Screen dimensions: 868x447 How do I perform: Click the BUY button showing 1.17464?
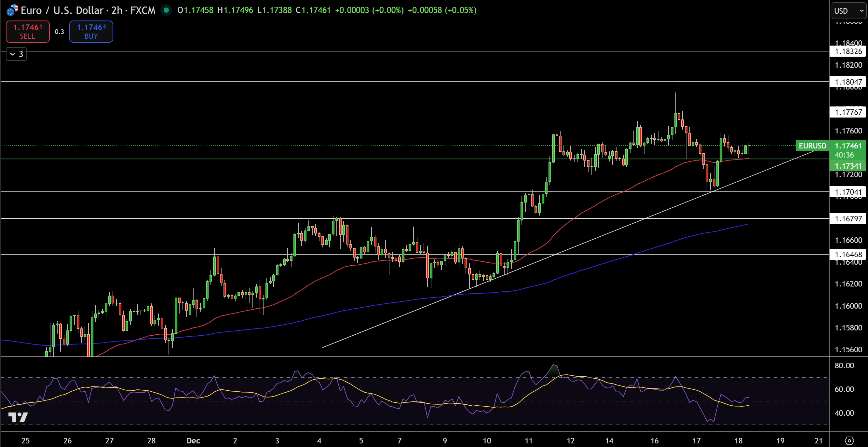91,31
